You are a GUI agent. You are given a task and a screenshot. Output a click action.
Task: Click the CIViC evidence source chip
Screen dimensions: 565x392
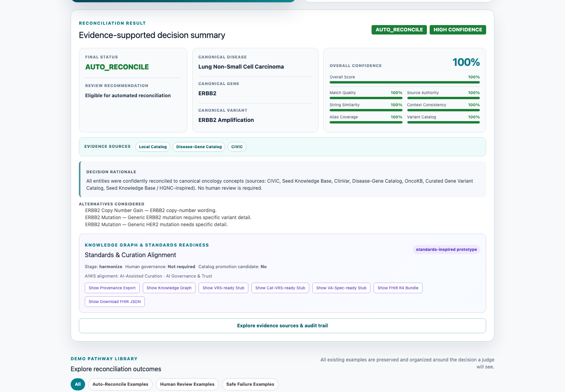[237, 147]
